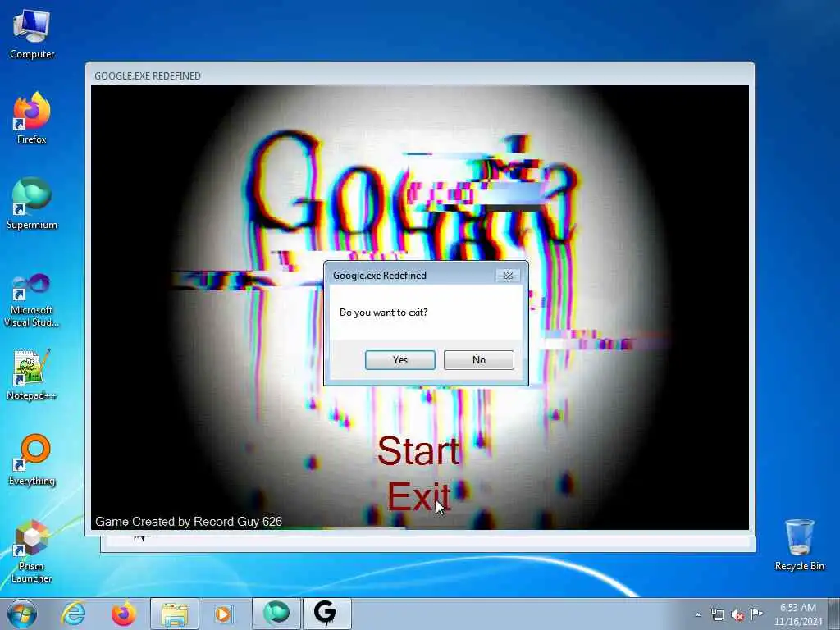The image size is (840, 630).
Task: Open the Action Center flag icon
Action: 756,614
